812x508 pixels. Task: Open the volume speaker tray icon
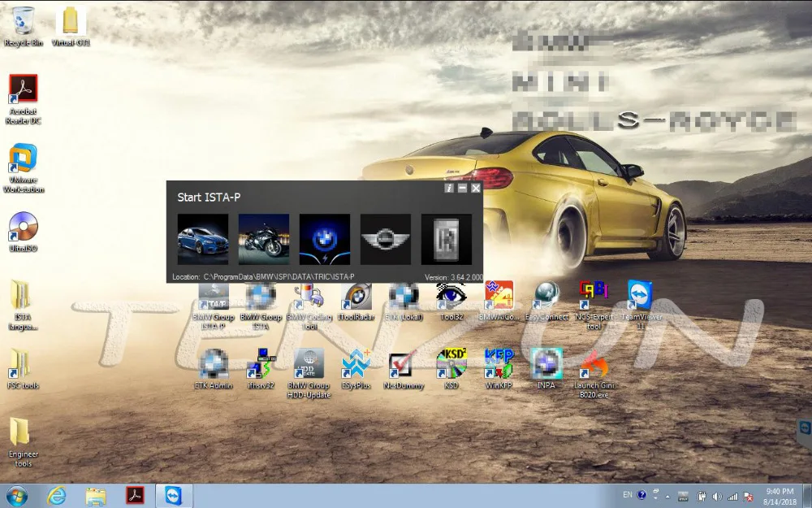click(717, 497)
